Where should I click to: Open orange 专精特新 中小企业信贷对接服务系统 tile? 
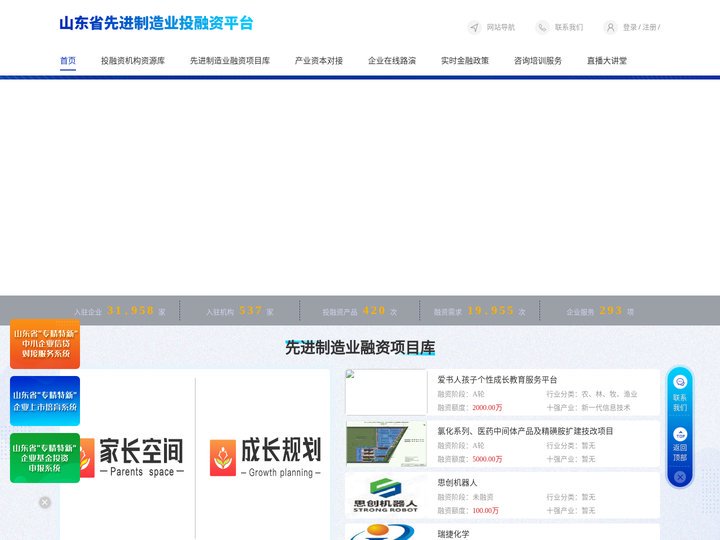(45, 343)
